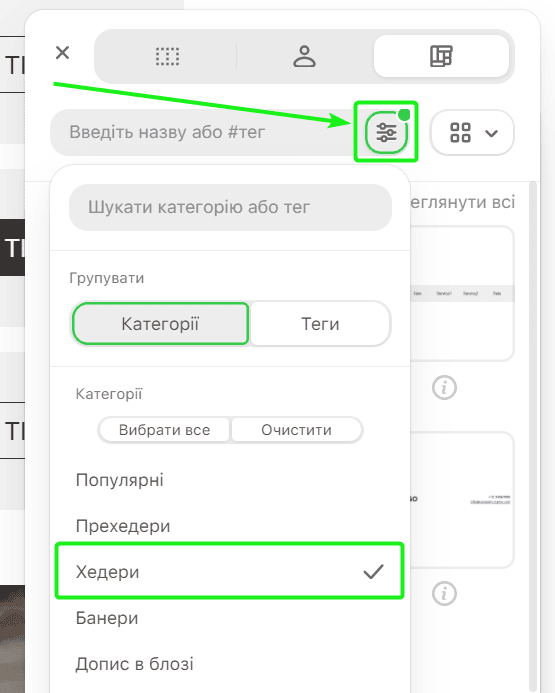Open the first header template thumbnail

click(x=462, y=293)
